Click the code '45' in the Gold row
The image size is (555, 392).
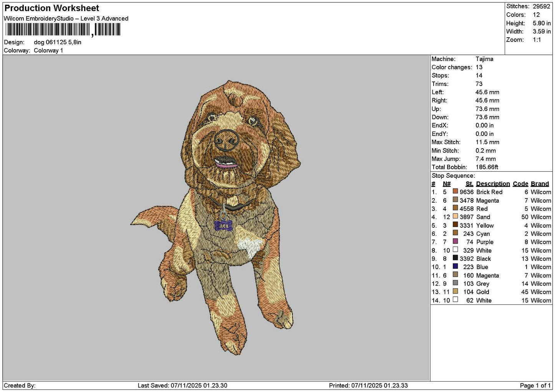pos(525,292)
